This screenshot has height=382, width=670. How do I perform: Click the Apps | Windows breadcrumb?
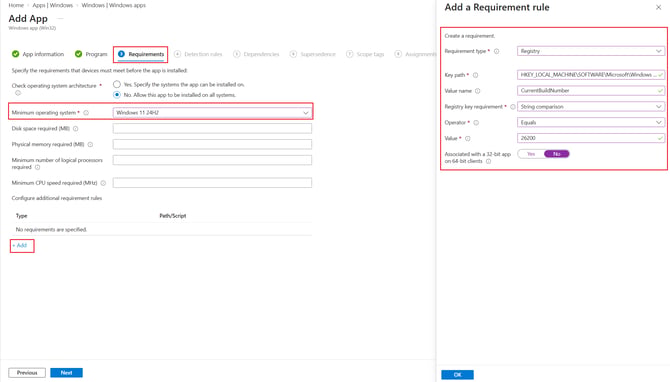point(53,5)
